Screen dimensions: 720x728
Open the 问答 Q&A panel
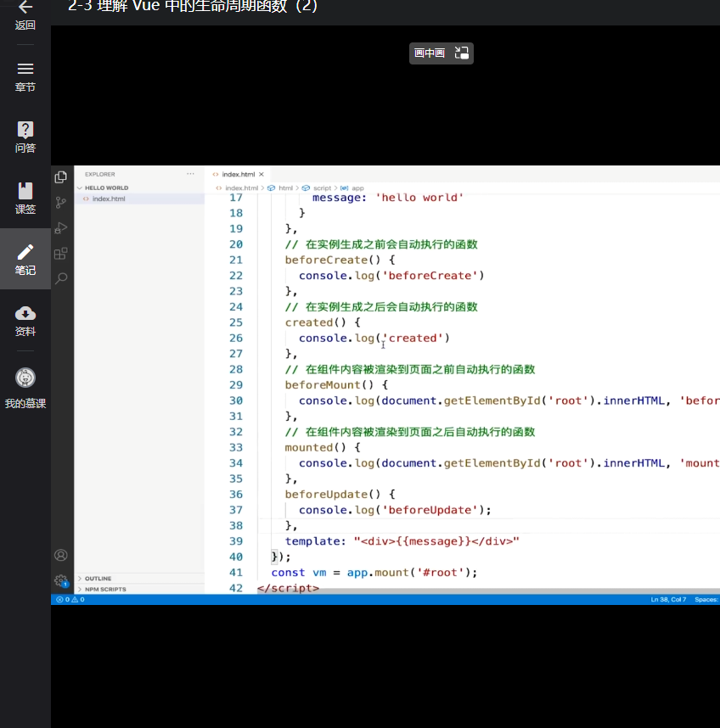click(x=25, y=131)
